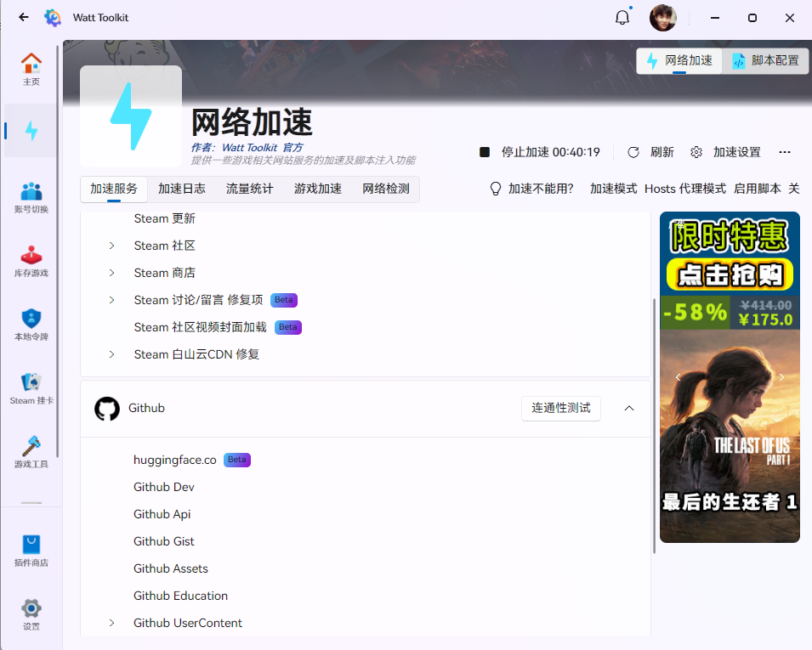Click the 加速设置 gear icon
Viewport: 812px width, 650px height.
click(x=696, y=152)
